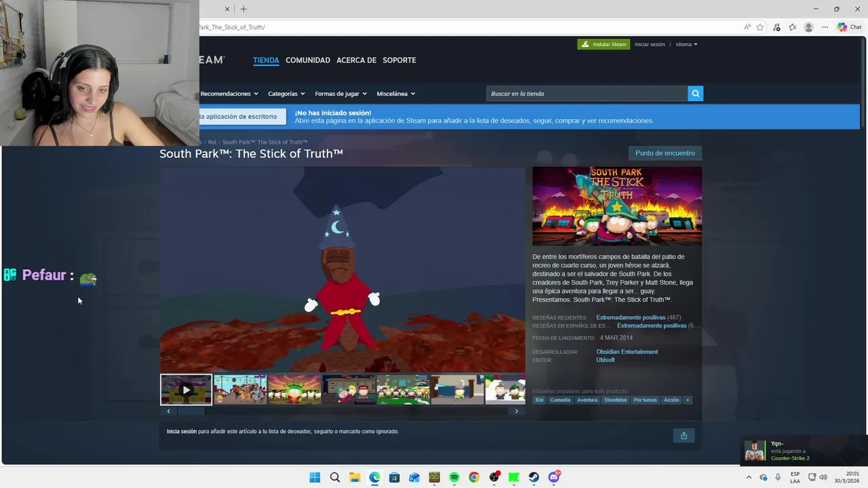The width and height of the screenshot is (868, 488).
Task: Open Microsoft Store from taskbar
Action: [x=394, y=477]
